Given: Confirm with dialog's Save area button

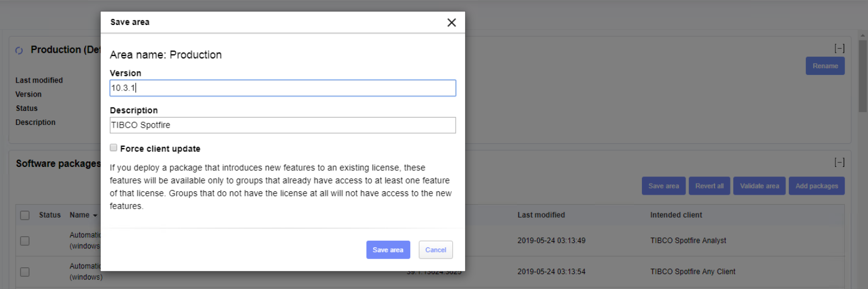Looking at the screenshot, I should 388,250.
